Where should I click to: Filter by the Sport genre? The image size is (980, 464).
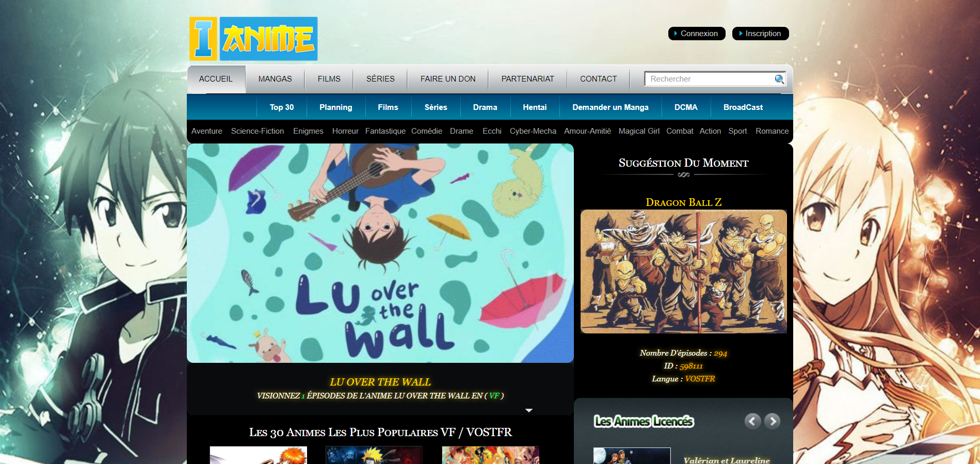737,131
